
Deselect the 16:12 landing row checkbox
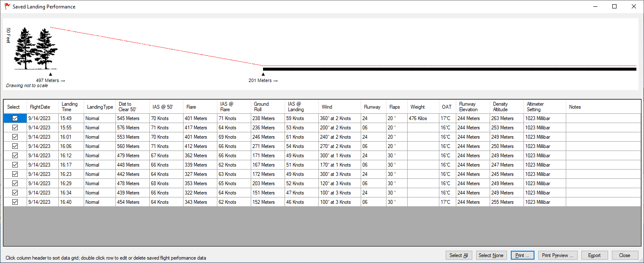[15, 156]
